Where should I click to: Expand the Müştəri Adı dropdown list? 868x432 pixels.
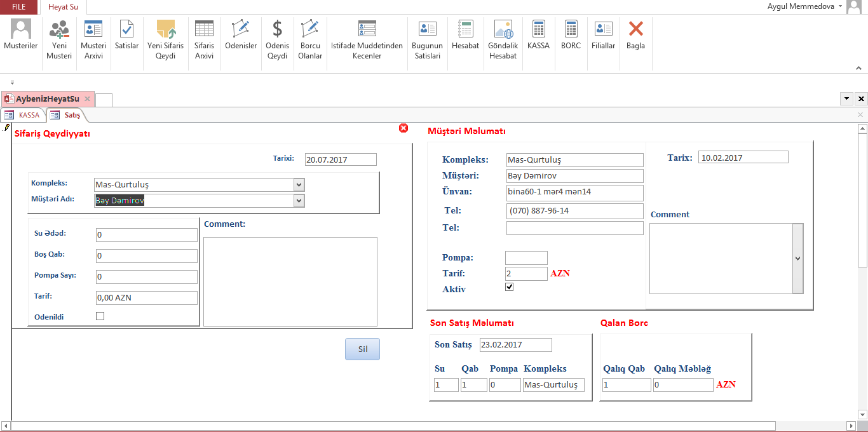point(299,201)
